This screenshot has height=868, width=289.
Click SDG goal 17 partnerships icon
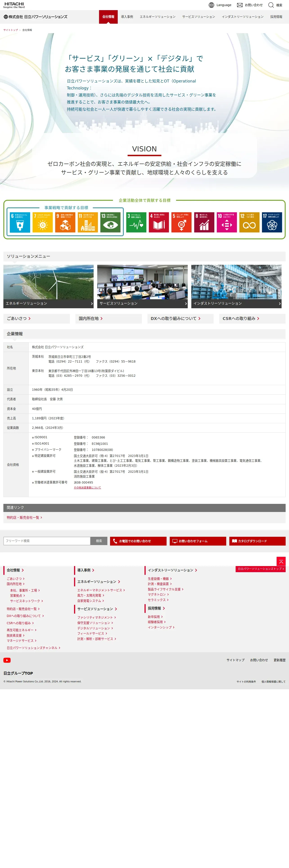(272, 222)
